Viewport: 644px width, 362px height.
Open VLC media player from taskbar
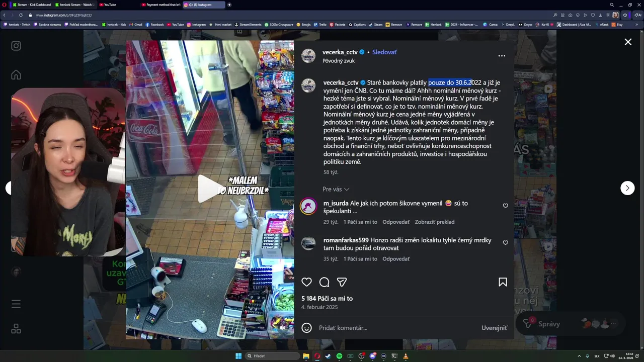click(406, 356)
